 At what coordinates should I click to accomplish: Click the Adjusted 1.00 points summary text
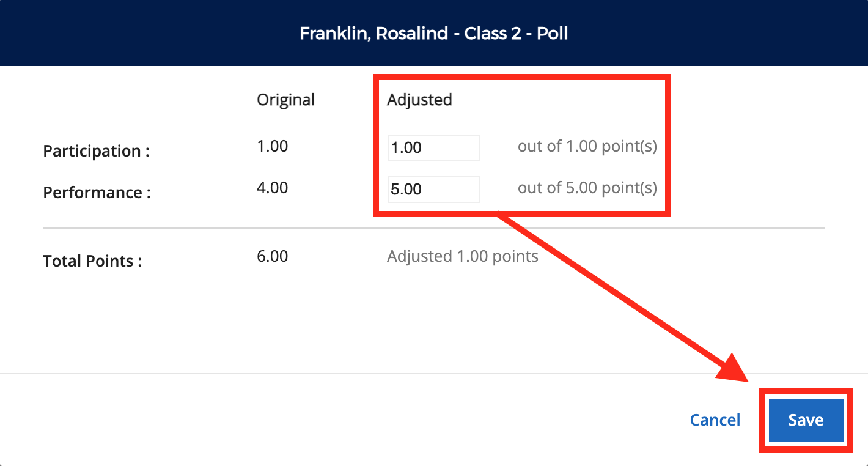462,256
